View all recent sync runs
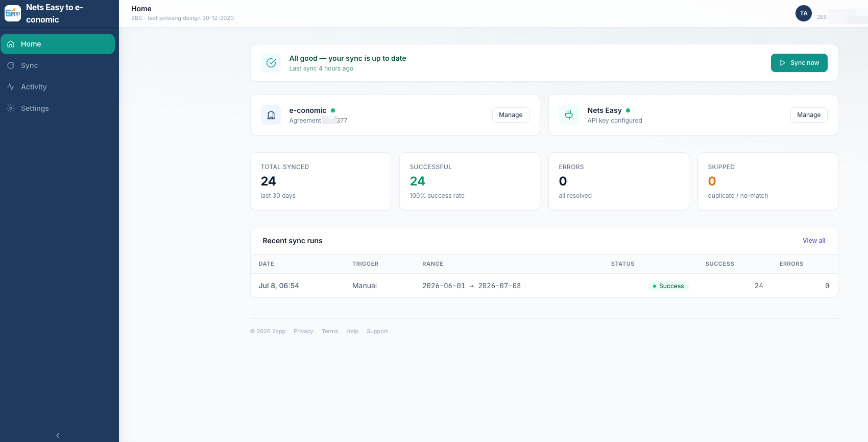Viewport: 868px width, 442px height. pos(814,241)
